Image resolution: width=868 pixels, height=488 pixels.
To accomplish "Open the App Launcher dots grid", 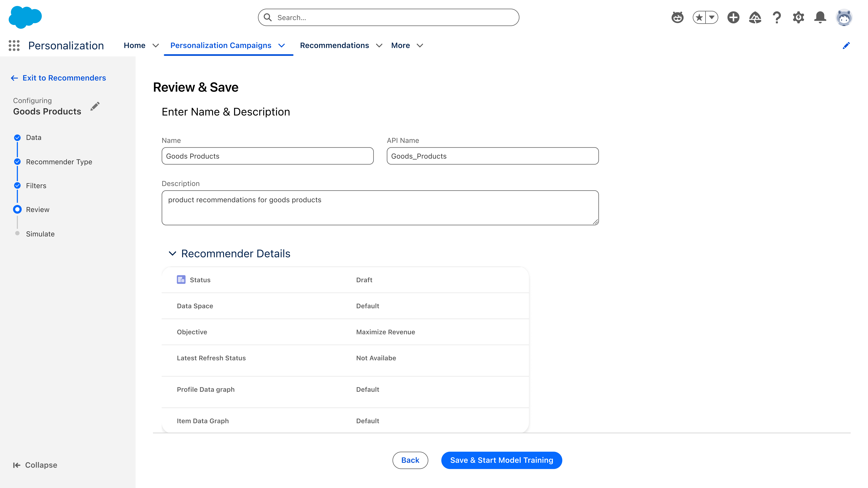I will [x=14, y=46].
